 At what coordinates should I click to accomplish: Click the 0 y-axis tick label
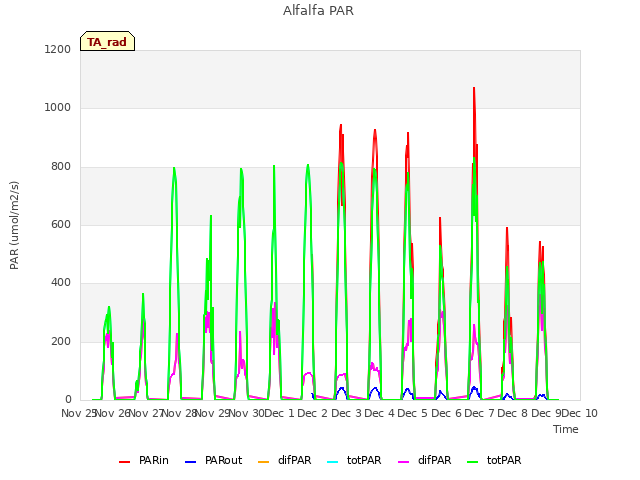(x=68, y=400)
